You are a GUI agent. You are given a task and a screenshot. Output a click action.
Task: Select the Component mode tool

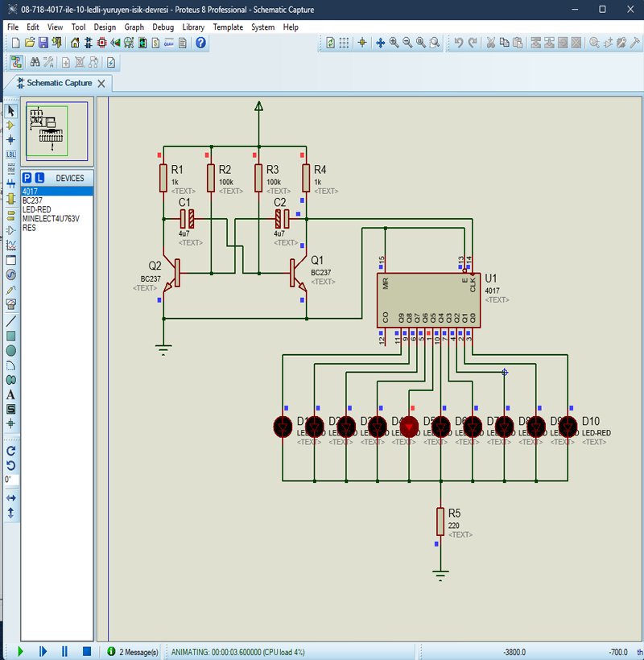pyautogui.click(x=11, y=125)
